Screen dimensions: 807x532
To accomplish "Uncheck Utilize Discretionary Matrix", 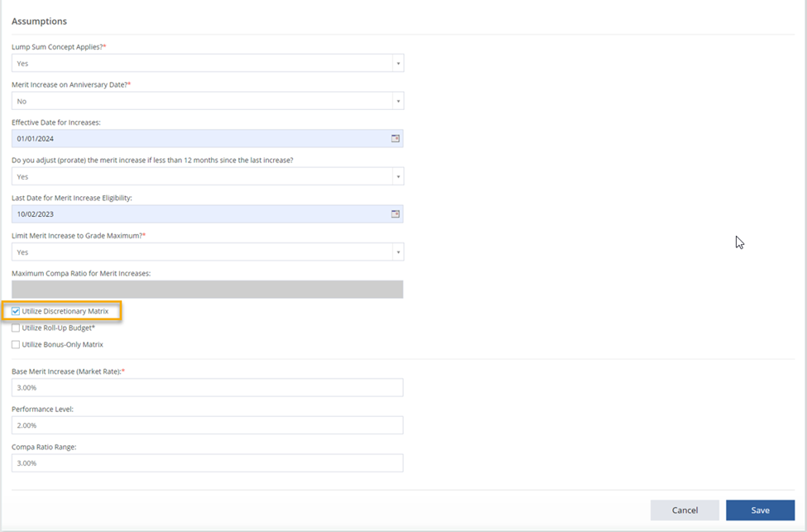I will (x=15, y=311).
